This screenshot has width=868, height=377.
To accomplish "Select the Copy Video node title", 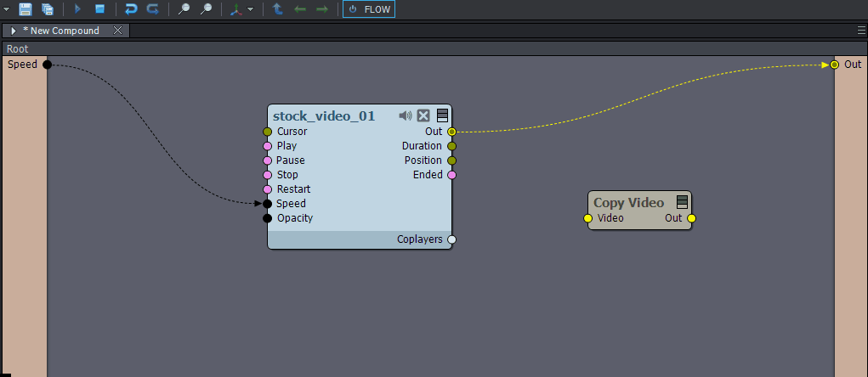I will (629, 203).
